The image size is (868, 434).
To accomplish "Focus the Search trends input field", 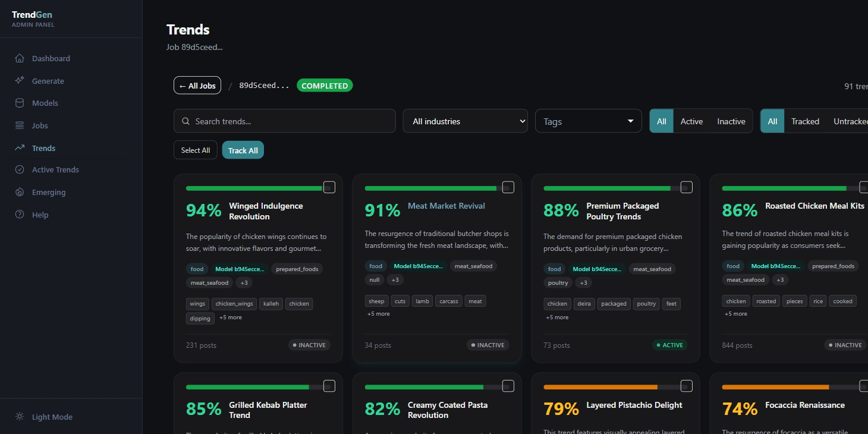I will point(284,121).
